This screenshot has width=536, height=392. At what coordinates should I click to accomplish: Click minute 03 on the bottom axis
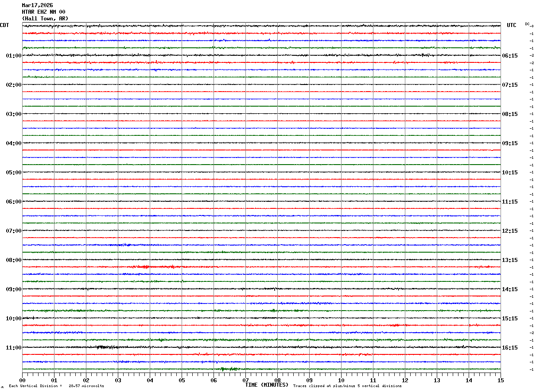118,380
